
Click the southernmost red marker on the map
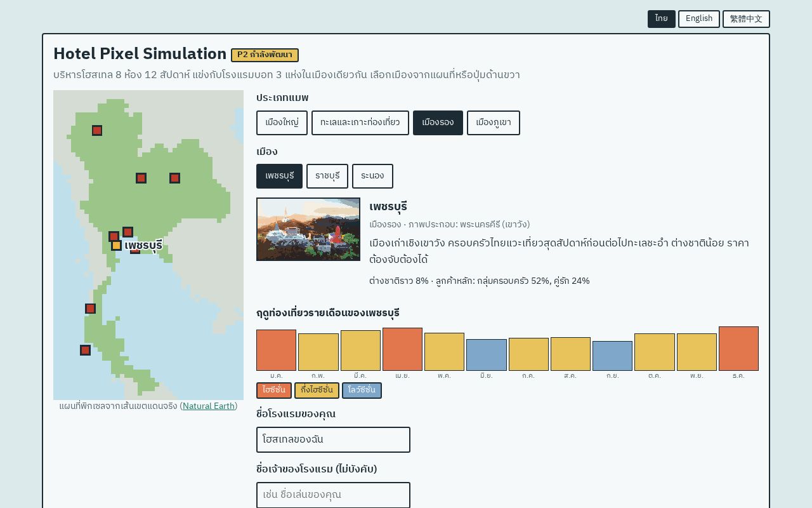point(85,350)
